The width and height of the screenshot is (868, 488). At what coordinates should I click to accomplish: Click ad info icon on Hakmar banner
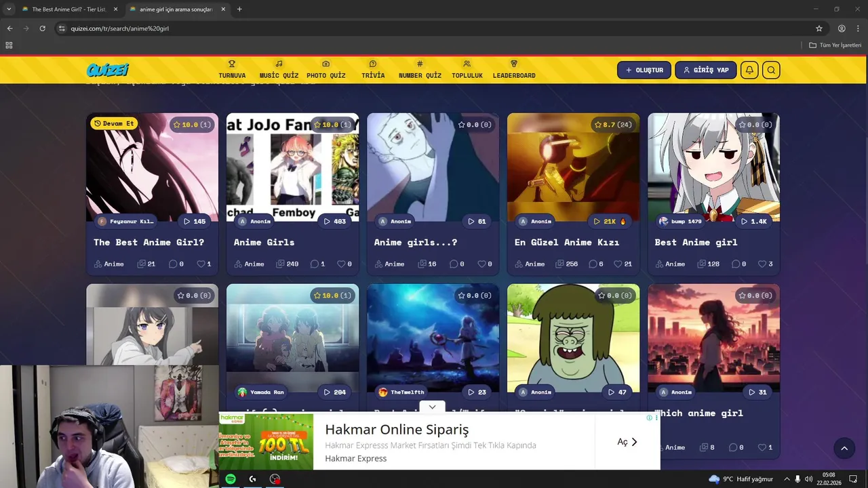pos(649,418)
